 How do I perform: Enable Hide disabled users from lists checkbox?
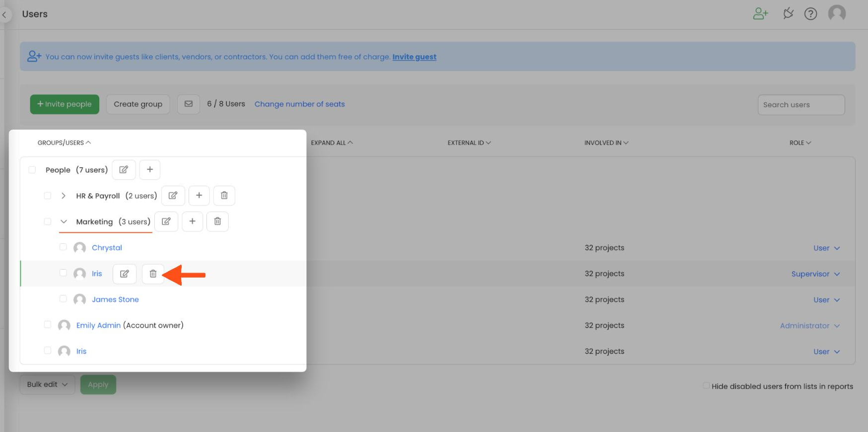706,385
